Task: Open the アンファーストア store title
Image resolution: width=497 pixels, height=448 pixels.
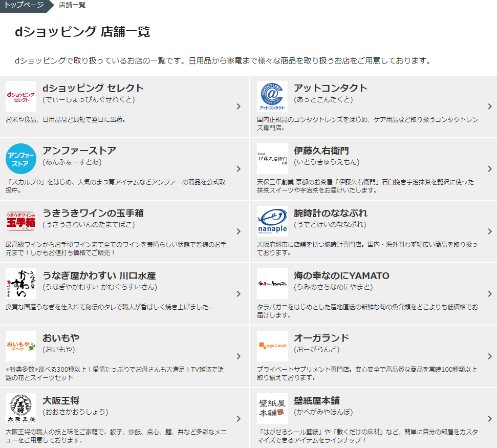Action: pos(79,151)
